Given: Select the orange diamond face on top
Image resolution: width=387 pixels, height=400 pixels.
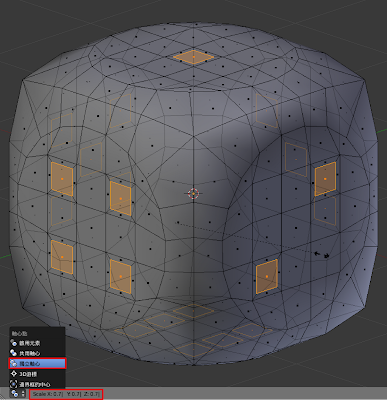Looking at the screenshot, I should (x=193, y=57).
